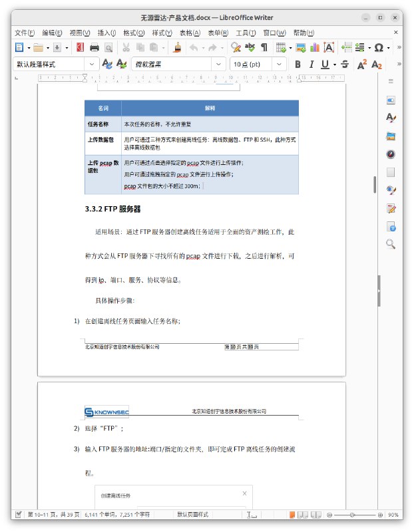
Task: Toggle Subscript formatting
Action: click(376, 64)
